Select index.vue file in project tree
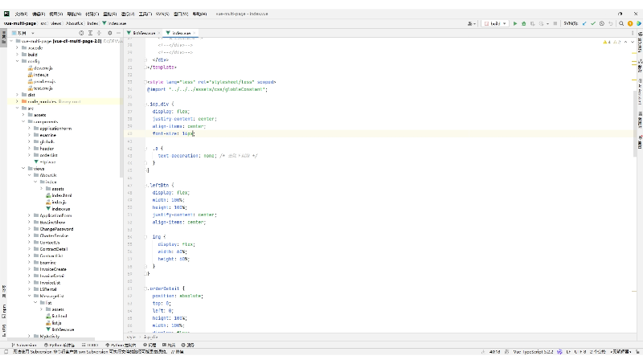 point(61,208)
